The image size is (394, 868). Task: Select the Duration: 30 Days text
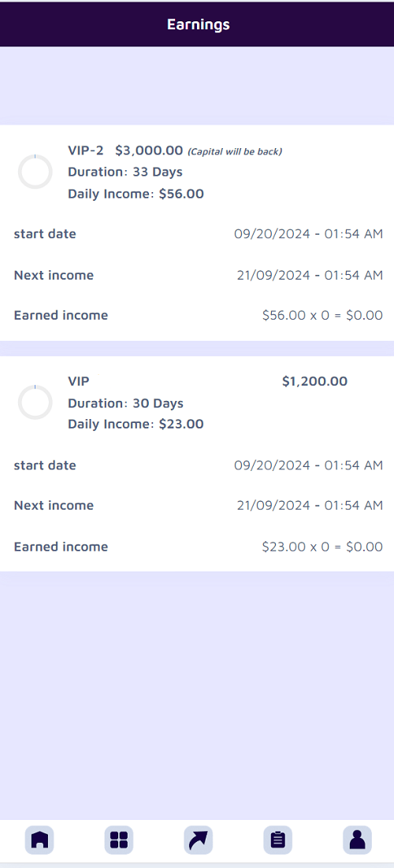(x=126, y=402)
